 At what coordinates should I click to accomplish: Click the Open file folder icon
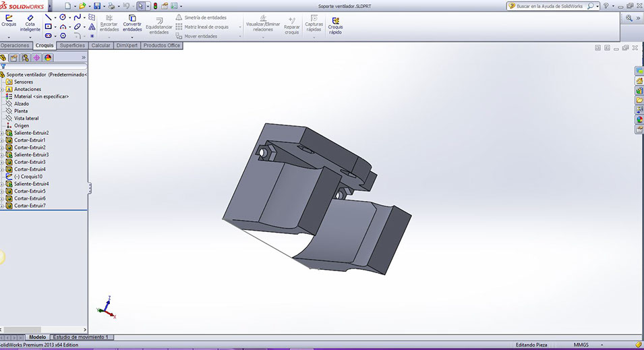pyautogui.click(x=82, y=6)
